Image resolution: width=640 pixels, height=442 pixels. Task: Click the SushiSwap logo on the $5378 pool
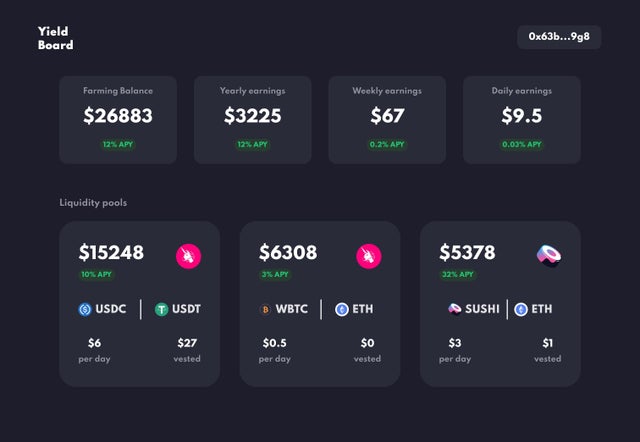coord(549,256)
